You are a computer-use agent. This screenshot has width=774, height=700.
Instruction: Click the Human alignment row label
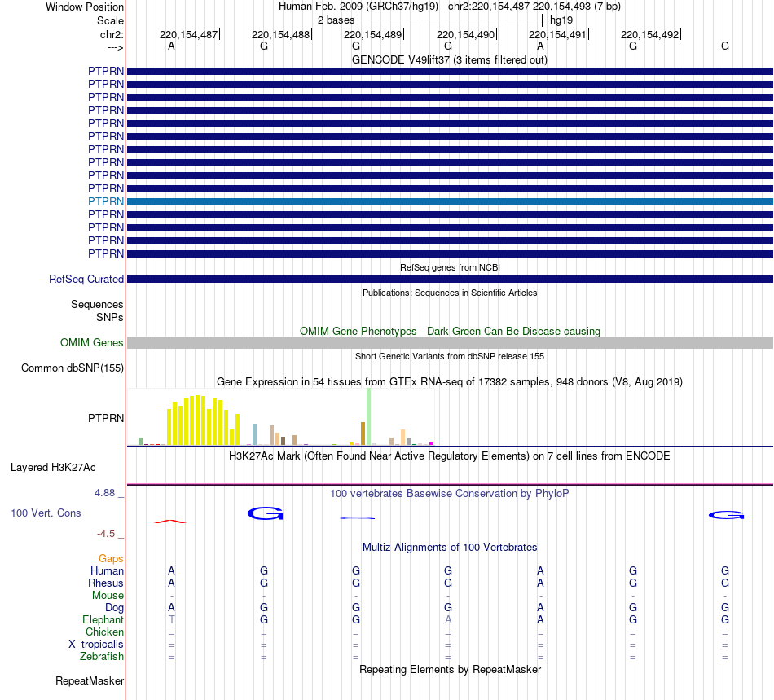click(x=107, y=570)
